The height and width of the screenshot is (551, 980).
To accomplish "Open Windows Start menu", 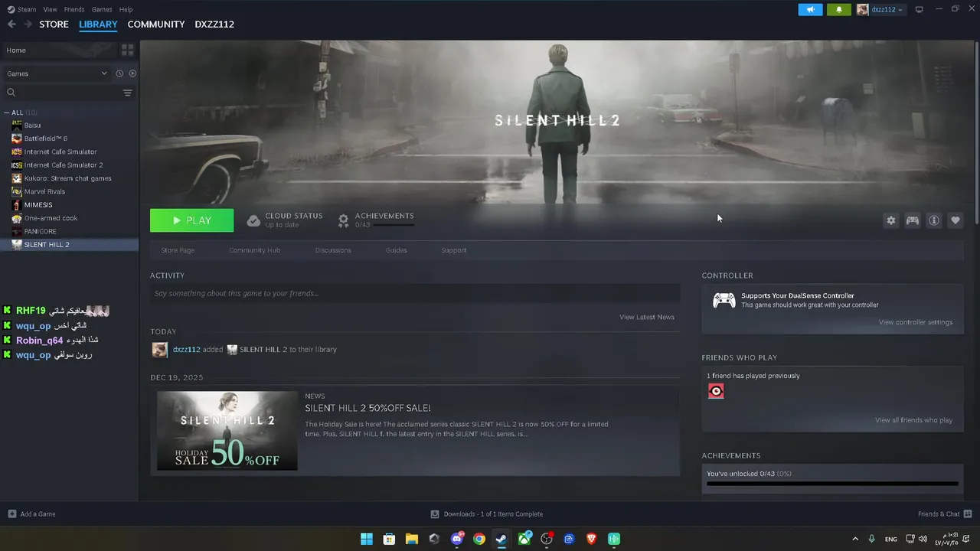I will [x=367, y=539].
